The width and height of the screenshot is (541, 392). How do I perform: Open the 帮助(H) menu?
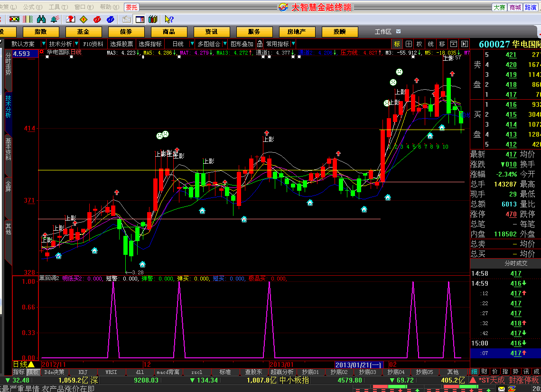click(109, 7)
